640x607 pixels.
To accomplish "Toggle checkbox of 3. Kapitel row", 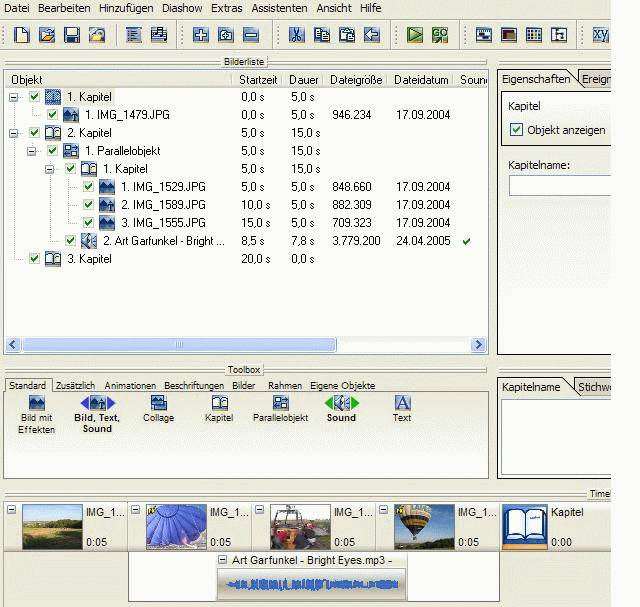I will point(35,259).
